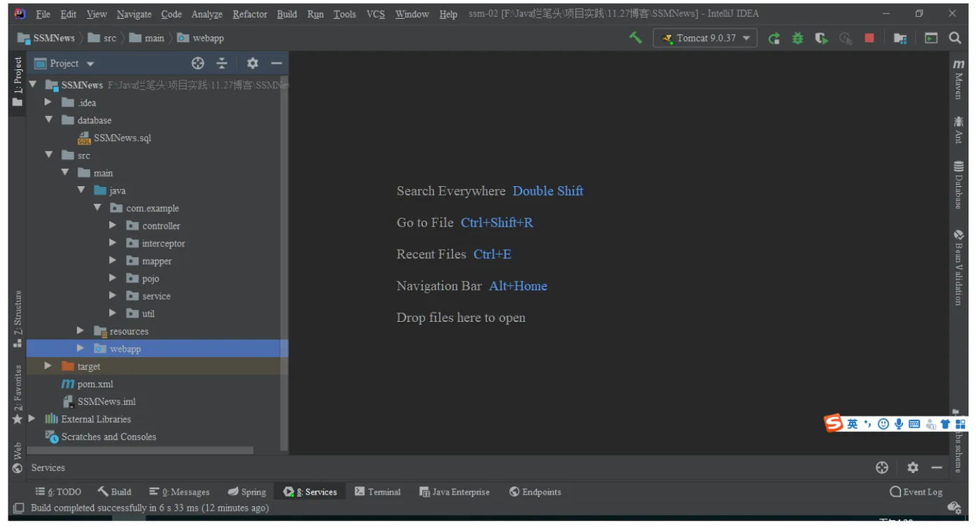Select the pom.xml Maven file

pos(87,384)
